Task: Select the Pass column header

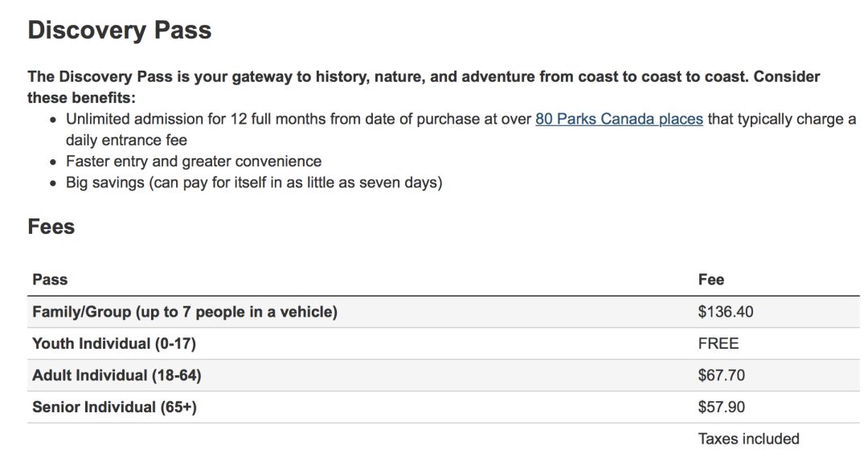Action: (x=50, y=280)
